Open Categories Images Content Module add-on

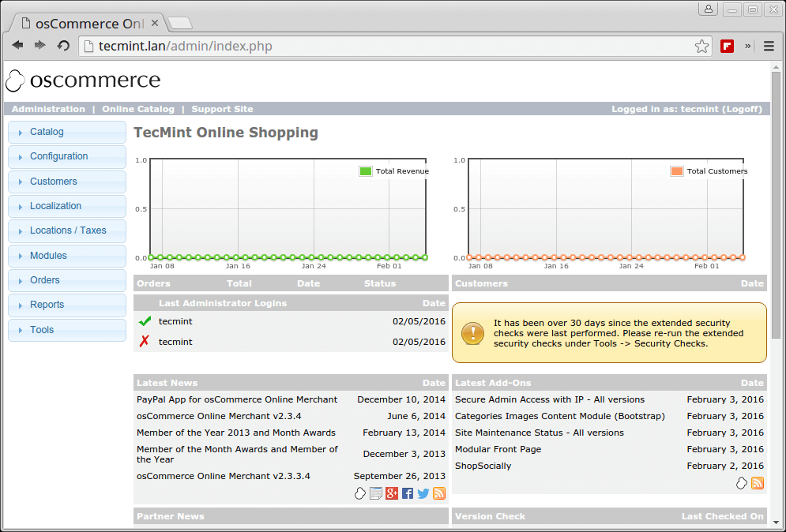(559, 416)
